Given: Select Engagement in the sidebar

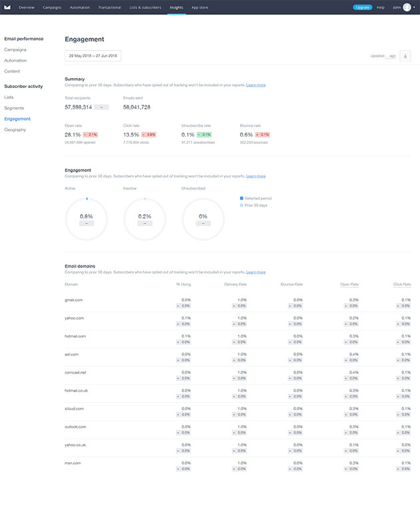Looking at the screenshot, I should click(x=17, y=119).
